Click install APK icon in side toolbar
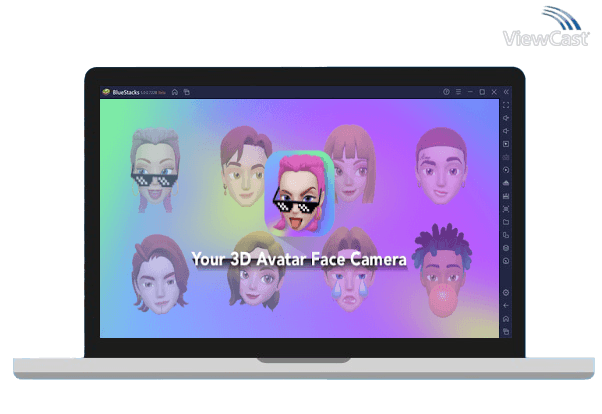 (x=506, y=196)
